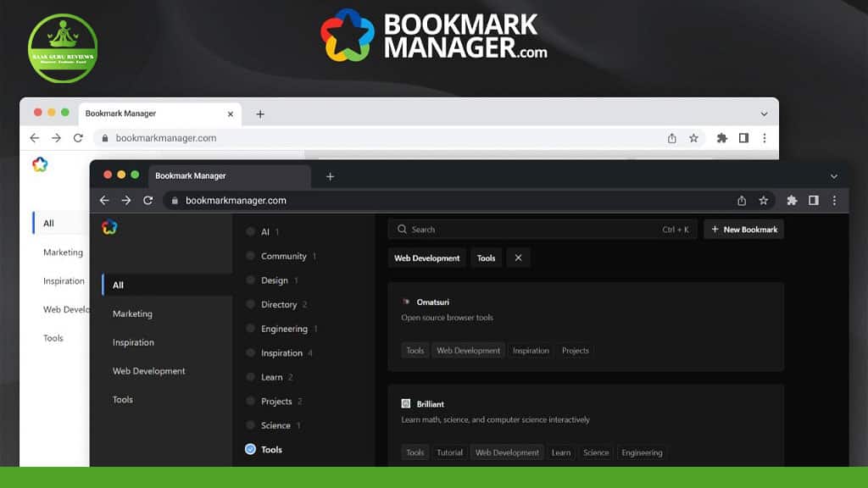The height and width of the screenshot is (488, 868).
Task: Click the Engineering tag on the Brilliant card
Action: (x=642, y=452)
